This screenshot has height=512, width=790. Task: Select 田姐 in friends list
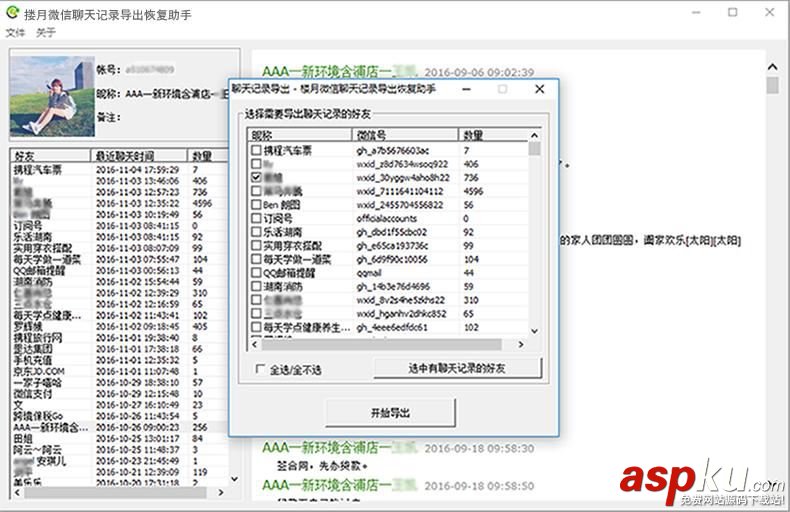tap(23, 438)
